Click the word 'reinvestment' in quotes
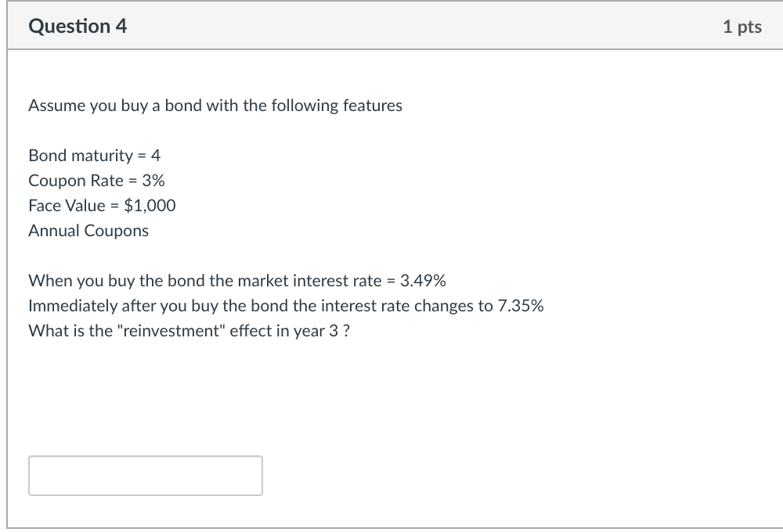 point(197,330)
